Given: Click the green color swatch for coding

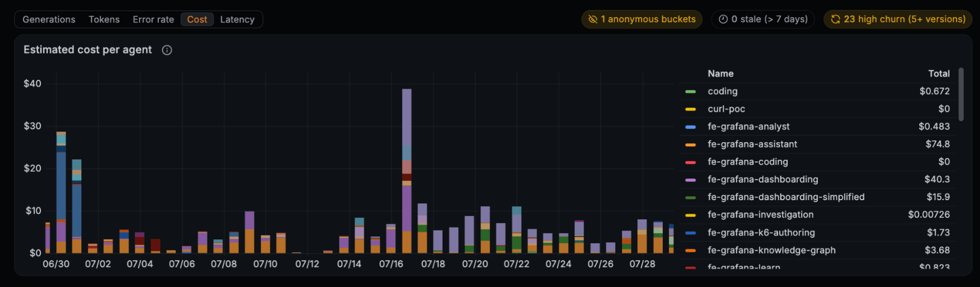Looking at the screenshot, I should (690, 92).
